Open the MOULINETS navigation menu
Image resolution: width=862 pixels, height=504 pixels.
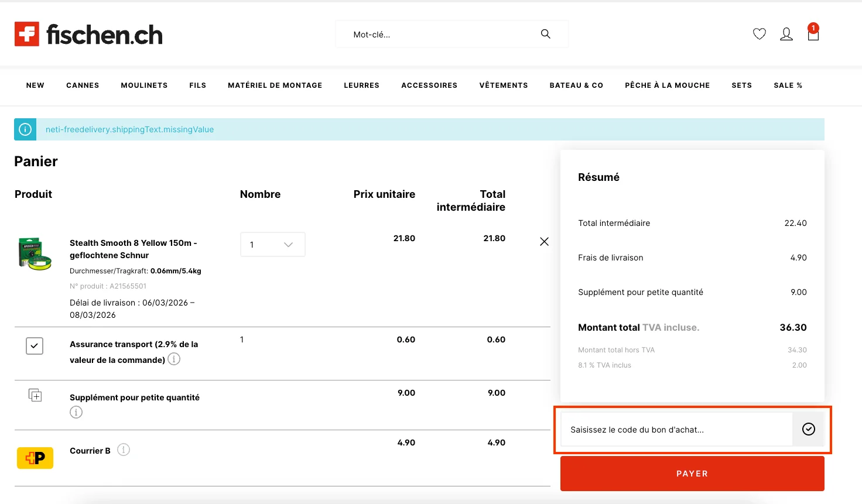(x=144, y=85)
